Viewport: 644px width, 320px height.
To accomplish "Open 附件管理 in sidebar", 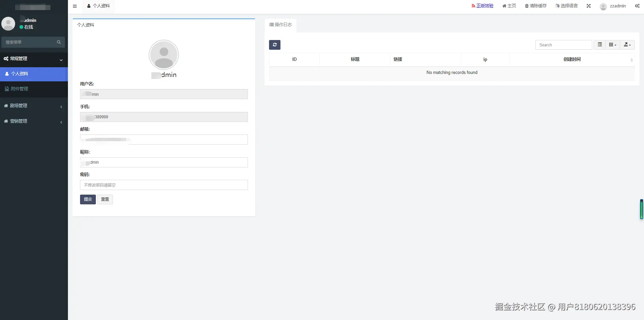I will pos(34,89).
